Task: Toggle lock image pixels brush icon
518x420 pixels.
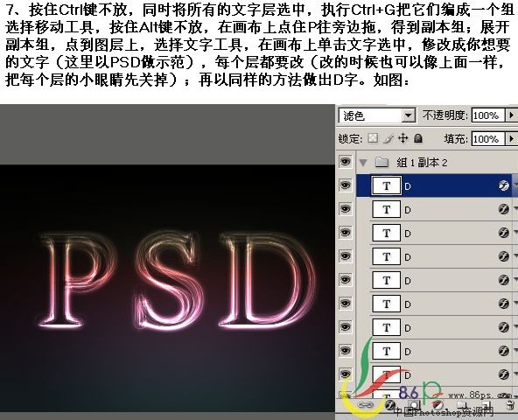Action: click(x=388, y=138)
